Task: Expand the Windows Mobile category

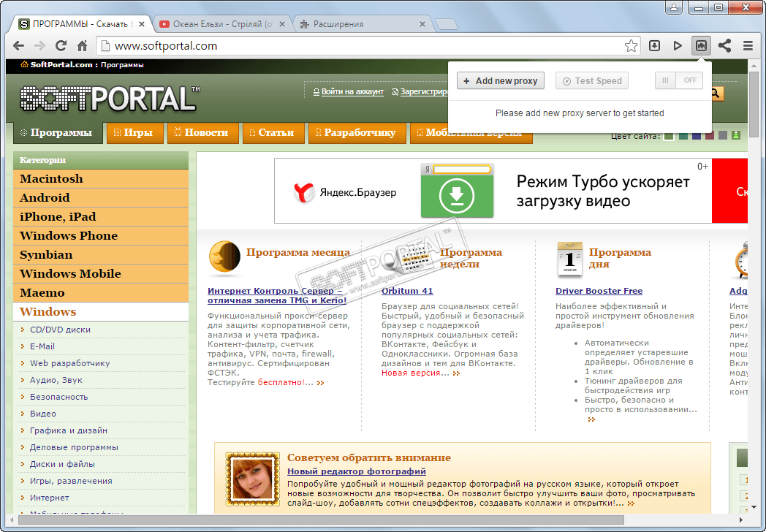Action: tap(101, 274)
